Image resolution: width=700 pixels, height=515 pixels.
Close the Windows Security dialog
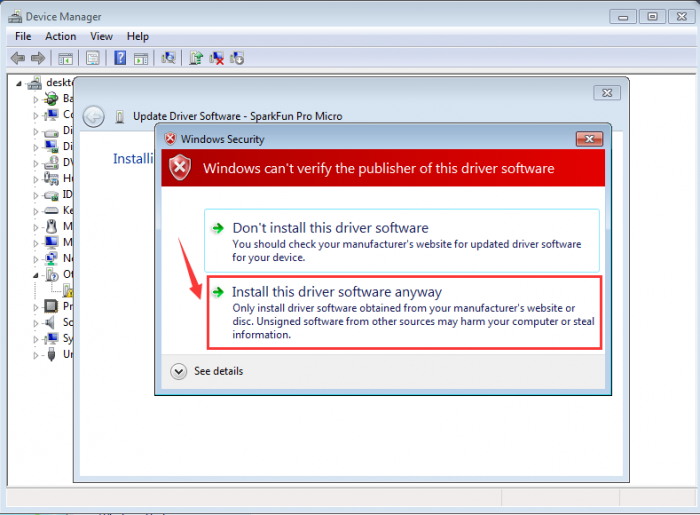point(589,139)
